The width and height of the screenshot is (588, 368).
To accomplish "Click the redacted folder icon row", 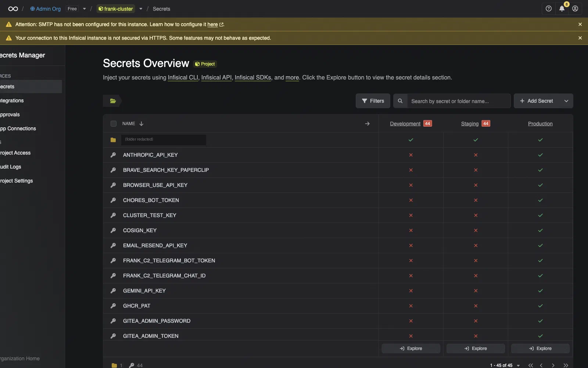I will coord(113,140).
